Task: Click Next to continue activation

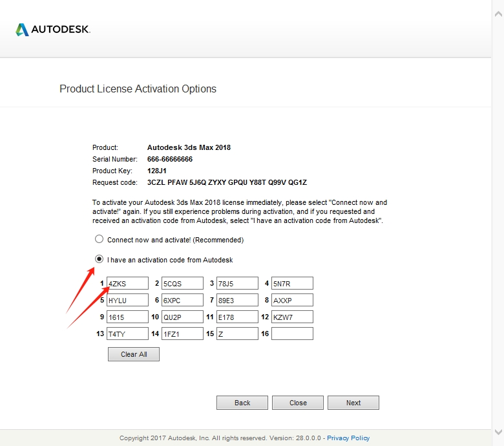Action: (x=353, y=403)
